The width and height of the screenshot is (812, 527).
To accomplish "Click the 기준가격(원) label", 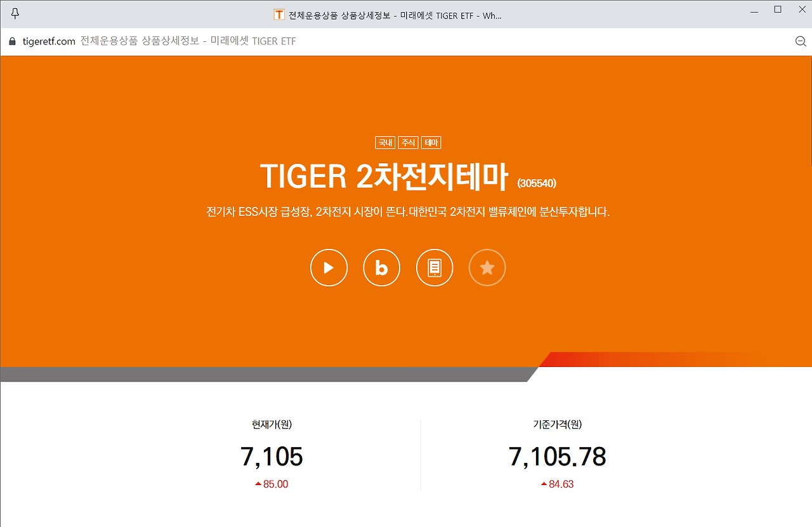I will (558, 425).
